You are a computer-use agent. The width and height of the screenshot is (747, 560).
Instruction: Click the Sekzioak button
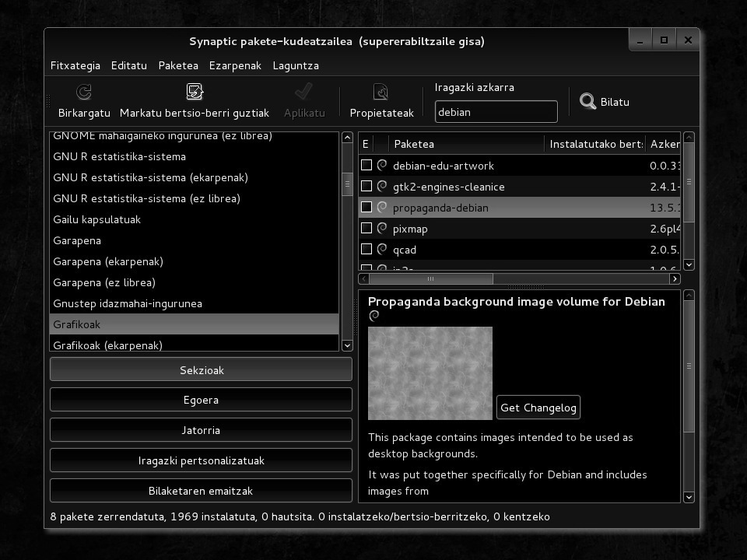point(201,370)
